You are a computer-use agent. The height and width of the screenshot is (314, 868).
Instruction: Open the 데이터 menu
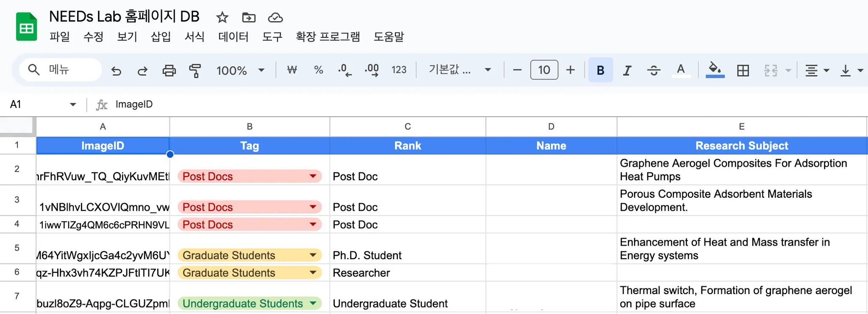tap(233, 37)
